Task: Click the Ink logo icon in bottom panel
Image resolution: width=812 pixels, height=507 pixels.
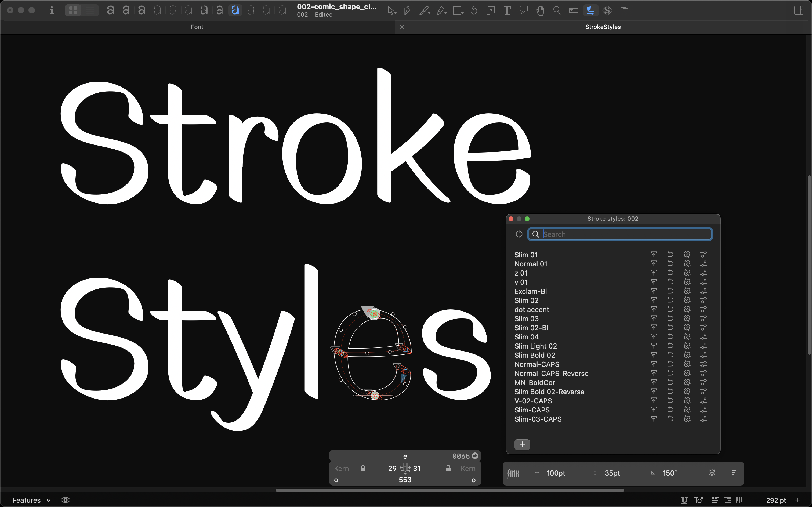Action: point(513,473)
